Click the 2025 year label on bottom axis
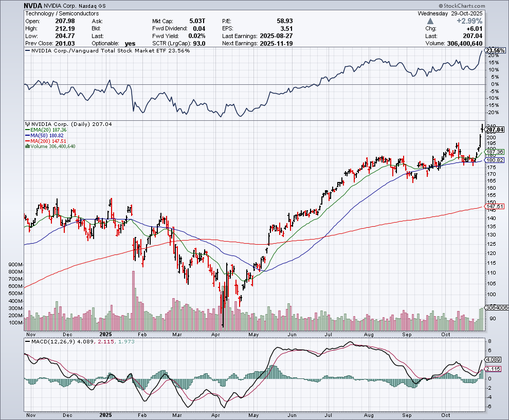 click(105, 414)
